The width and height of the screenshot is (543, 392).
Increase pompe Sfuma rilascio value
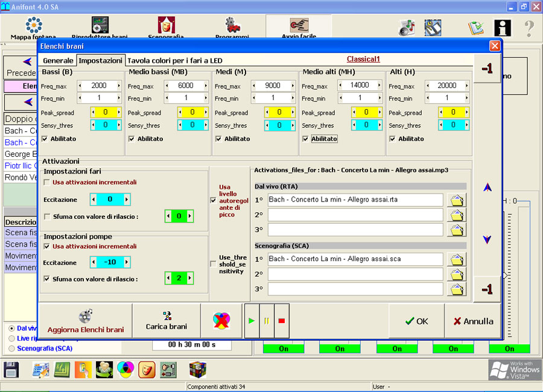tap(190, 278)
